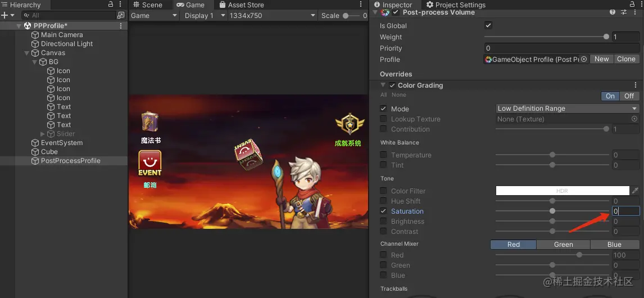Click the magic book icon in the Game view
Image resolution: width=644 pixels, height=298 pixels.
pyautogui.click(x=150, y=121)
